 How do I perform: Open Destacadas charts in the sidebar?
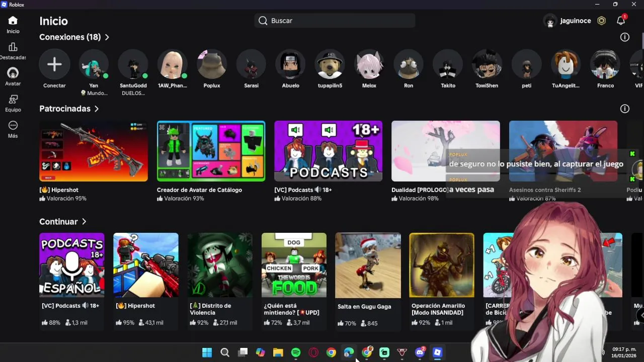[x=13, y=47]
